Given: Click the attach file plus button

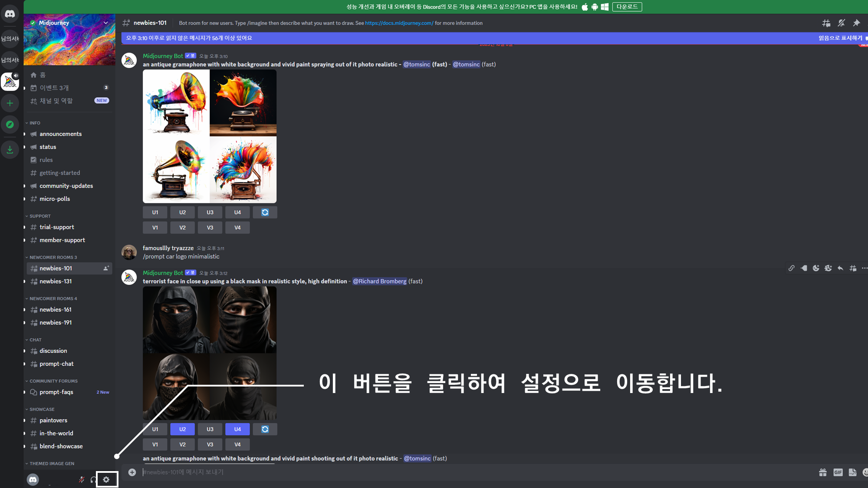Looking at the screenshot, I should pos(132,472).
